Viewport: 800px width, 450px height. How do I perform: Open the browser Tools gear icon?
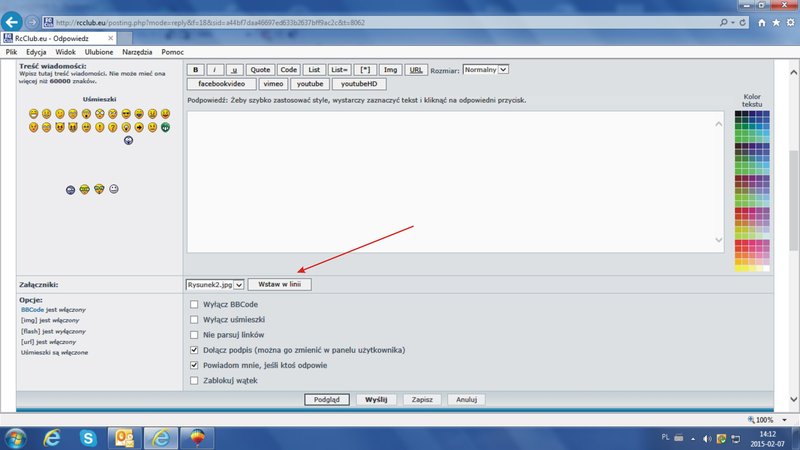[x=790, y=22]
